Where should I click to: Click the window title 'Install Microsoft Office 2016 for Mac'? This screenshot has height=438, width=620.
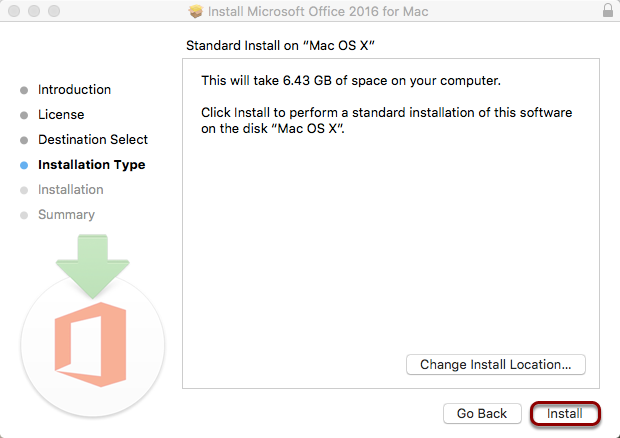coord(318,11)
